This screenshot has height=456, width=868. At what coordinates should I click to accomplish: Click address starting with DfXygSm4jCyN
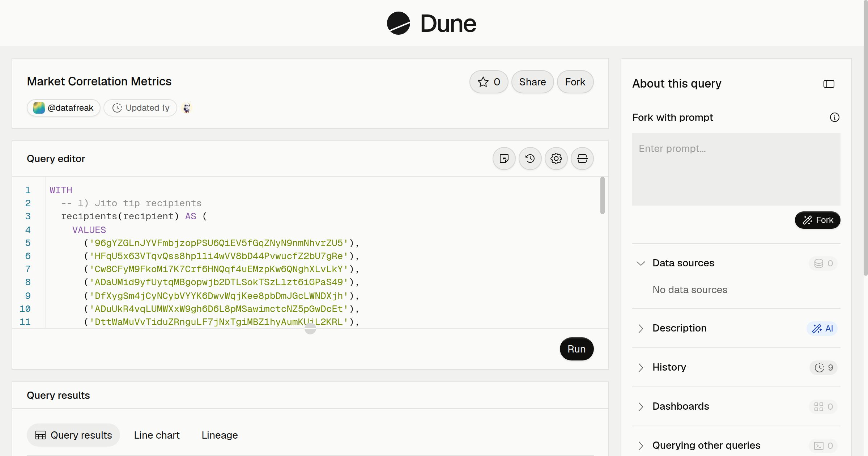pyautogui.click(x=219, y=296)
